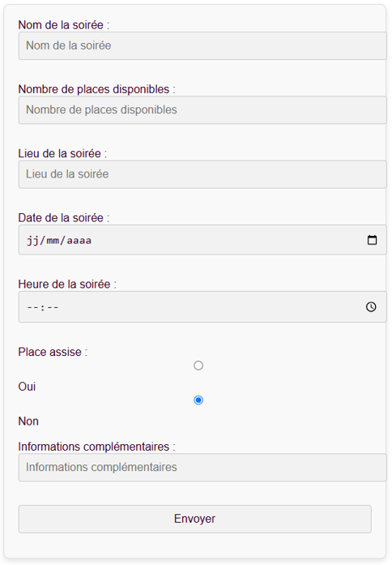Open the calendar picker icon
Viewport: 392px width, 565px height.
pos(372,240)
